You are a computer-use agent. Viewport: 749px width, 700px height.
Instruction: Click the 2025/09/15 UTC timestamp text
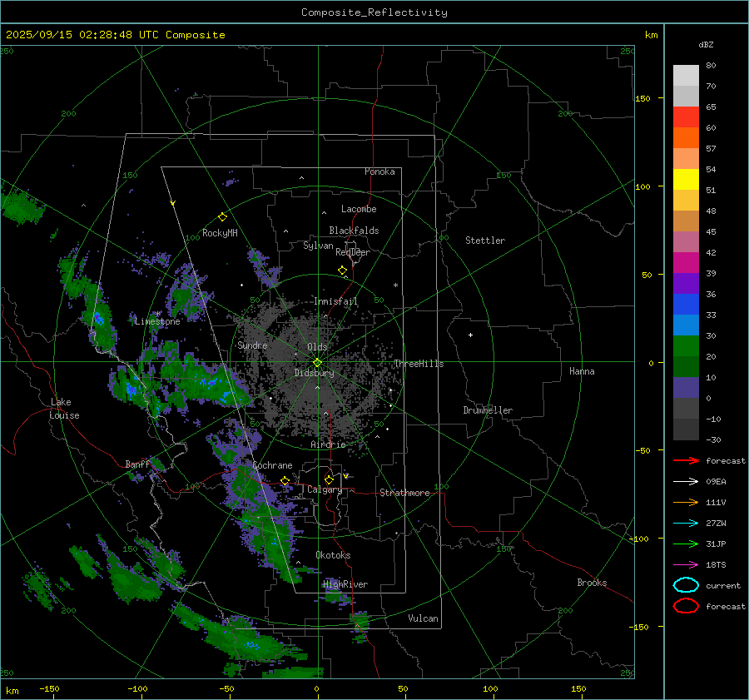pyautogui.click(x=115, y=35)
